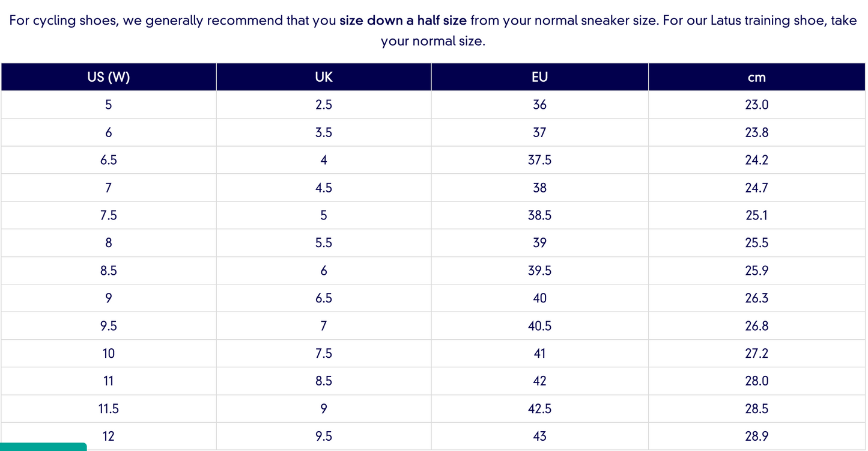
Task: Select US size 6.5 in the first column
Action: coord(109,160)
